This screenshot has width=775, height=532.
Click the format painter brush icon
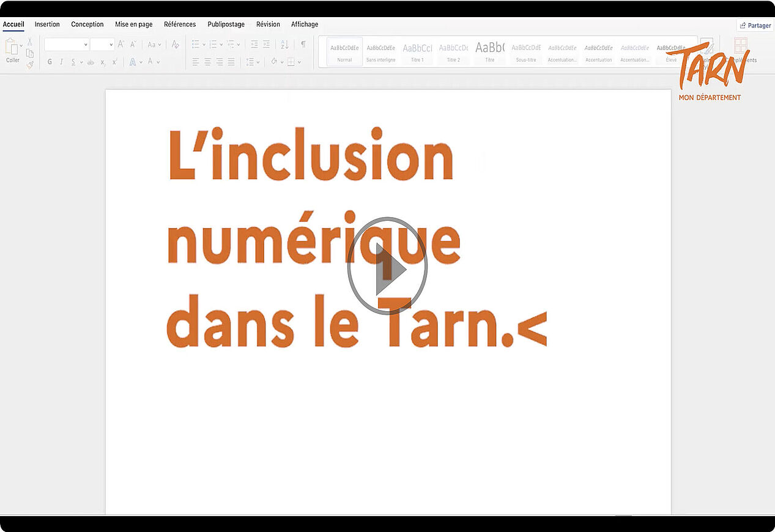(x=29, y=64)
